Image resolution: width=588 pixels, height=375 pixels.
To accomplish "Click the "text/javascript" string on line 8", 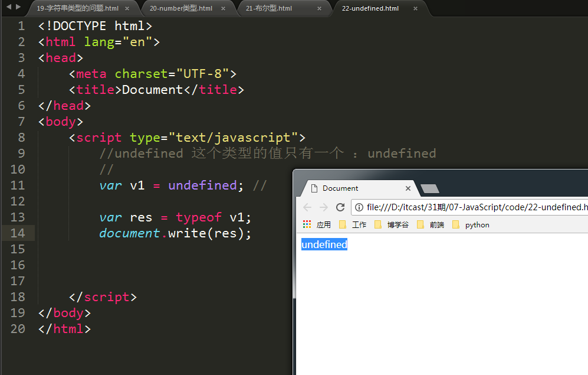I will (x=233, y=138).
